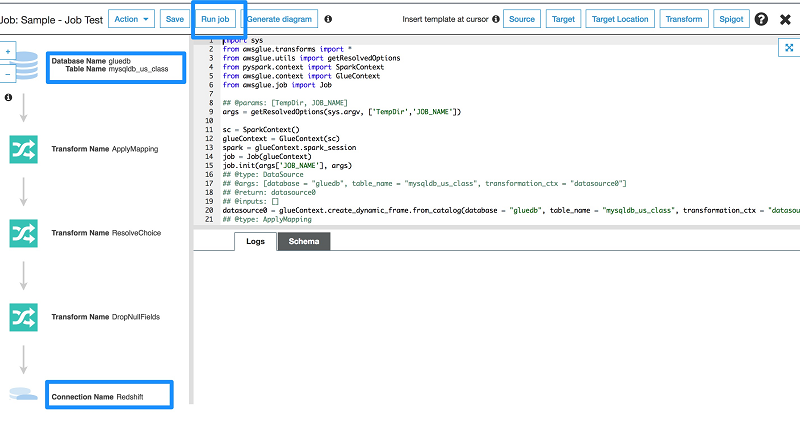Switch to the Schema tab
This screenshot has width=800, height=421.
click(303, 242)
